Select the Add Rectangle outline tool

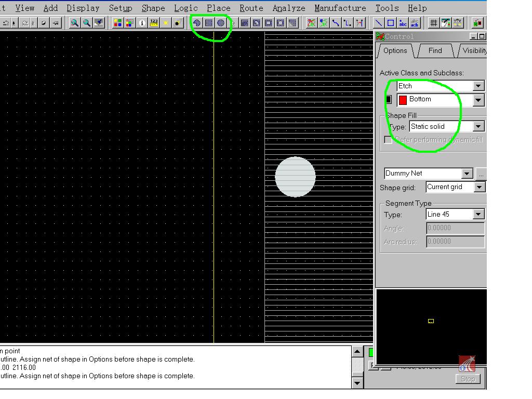click(391, 23)
